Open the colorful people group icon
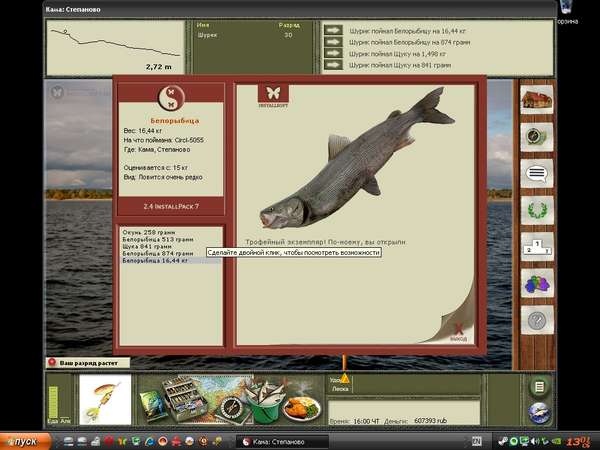The width and height of the screenshot is (600, 450). pos(537,284)
